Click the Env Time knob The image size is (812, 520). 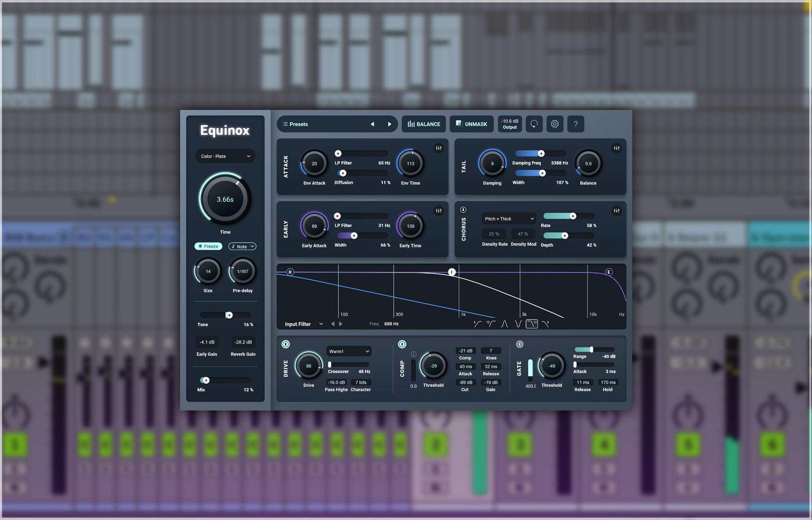coord(410,164)
